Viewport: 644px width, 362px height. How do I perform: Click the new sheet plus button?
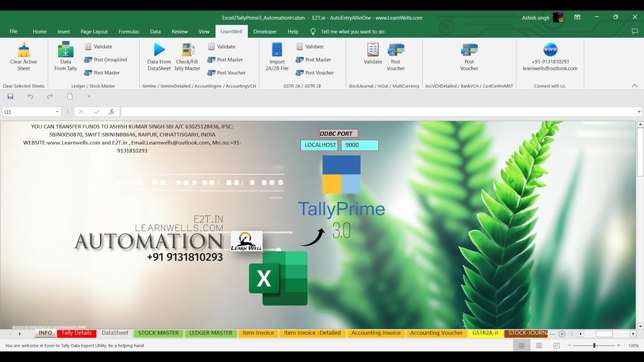coord(562,334)
